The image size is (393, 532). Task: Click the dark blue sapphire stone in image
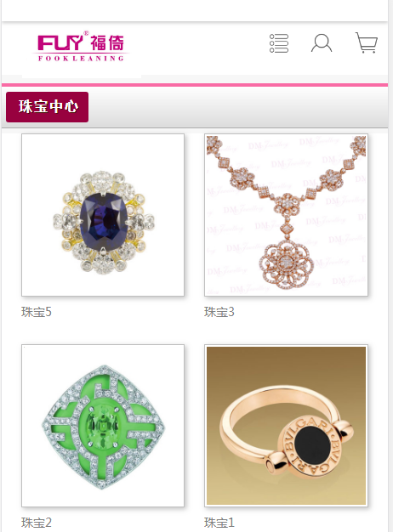pyautogui.click(x=103, y=221)
